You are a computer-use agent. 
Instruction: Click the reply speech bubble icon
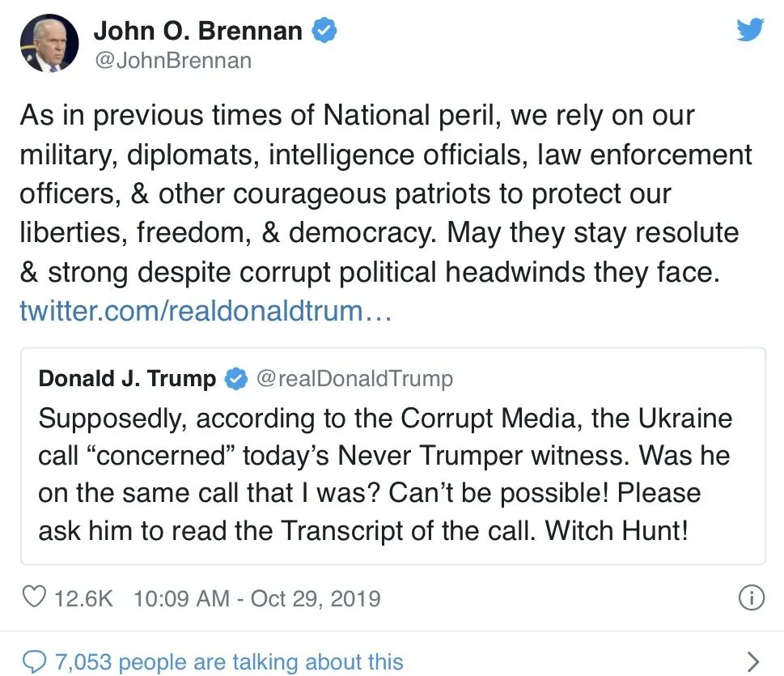34,661
